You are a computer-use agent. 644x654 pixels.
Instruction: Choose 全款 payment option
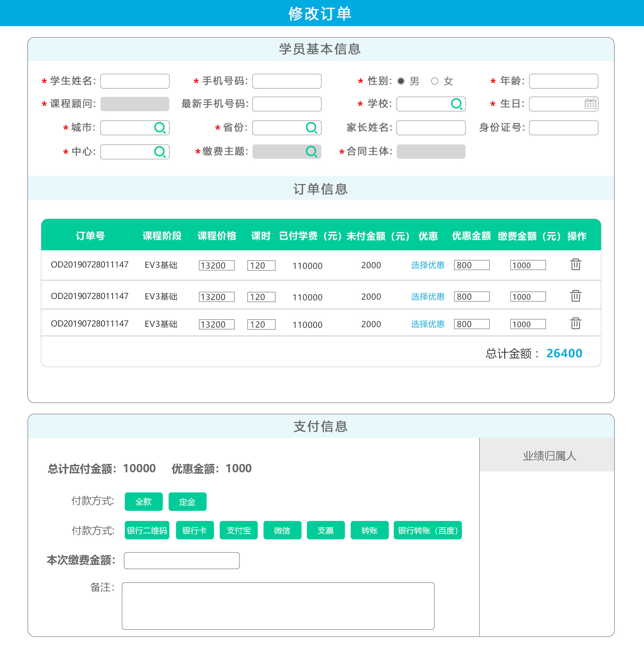144,501
